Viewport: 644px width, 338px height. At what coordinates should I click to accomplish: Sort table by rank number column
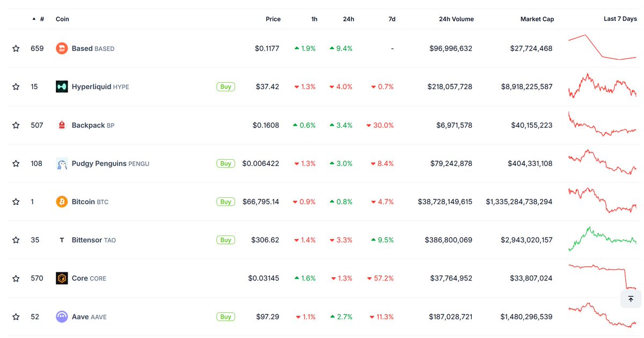[x=38, y=19]
